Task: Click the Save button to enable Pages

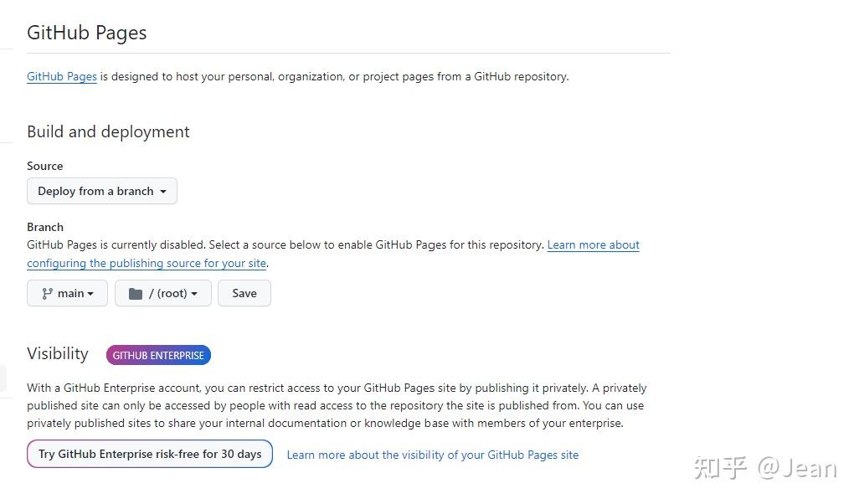Action: point(244,293)
